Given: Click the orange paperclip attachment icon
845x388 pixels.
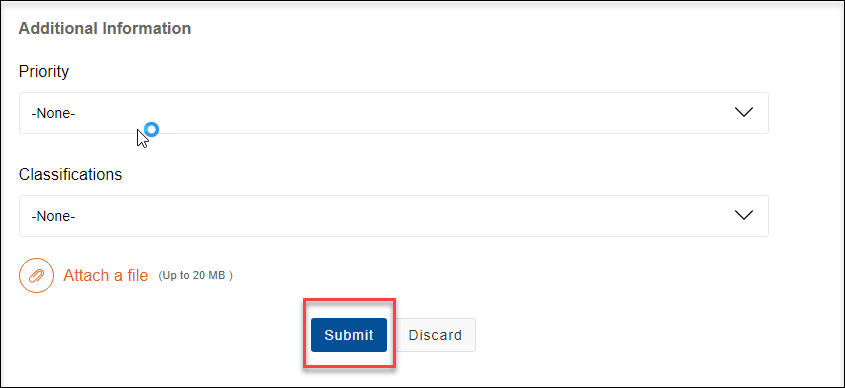Looking at the screenshot, I should [37, 275].
